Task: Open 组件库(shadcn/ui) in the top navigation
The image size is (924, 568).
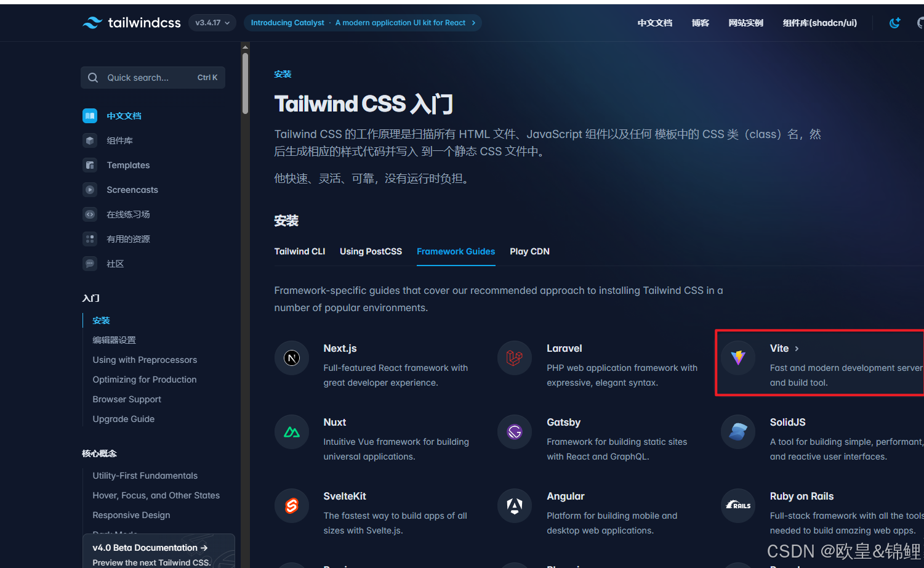Action: click(820, 23)
